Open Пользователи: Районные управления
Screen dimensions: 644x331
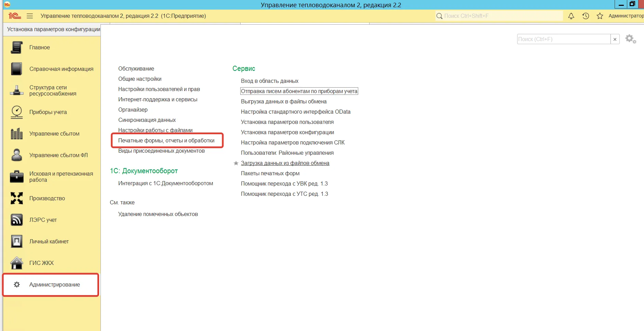287,153
